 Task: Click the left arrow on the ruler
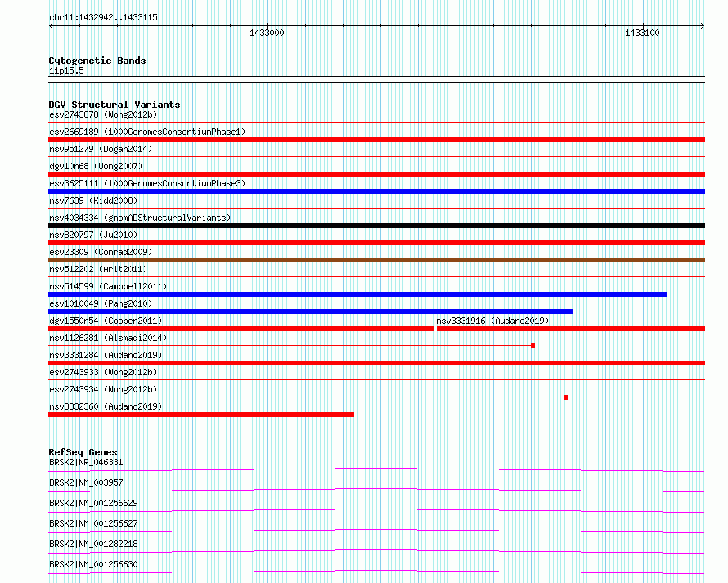point(51,26)
